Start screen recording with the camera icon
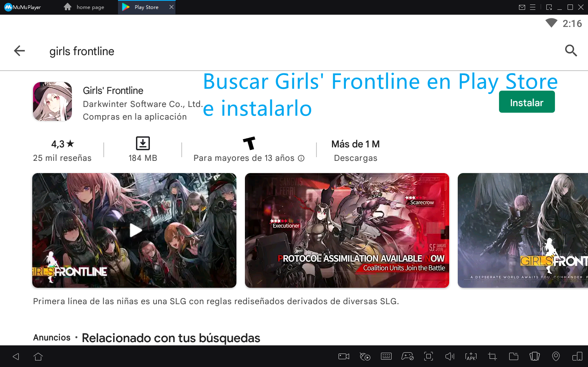 344,356
